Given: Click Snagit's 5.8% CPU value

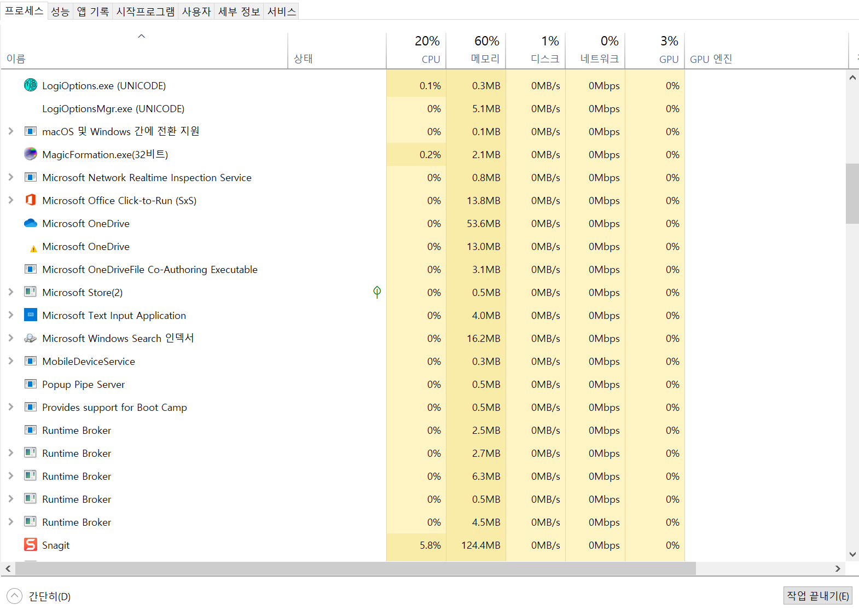Looking at the screenshot, I should 430,545.
